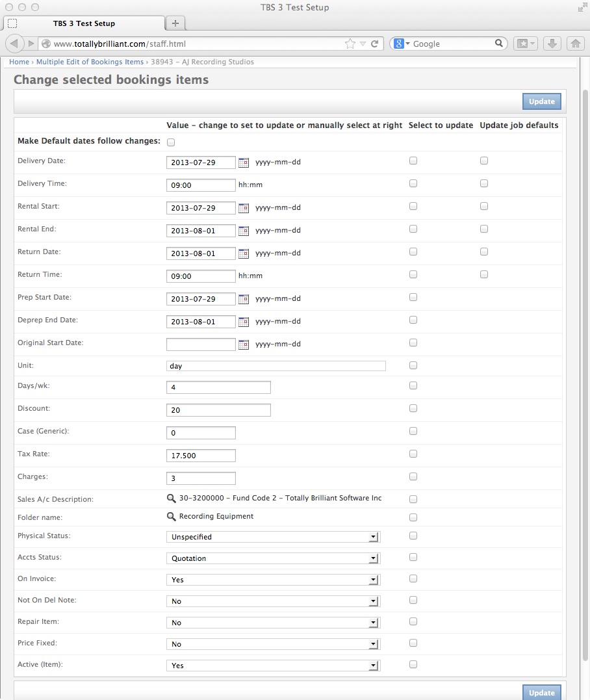Viewport: 590px width, 700px height.
Task: Click Delivery Time input field
Action: (201, 185)
